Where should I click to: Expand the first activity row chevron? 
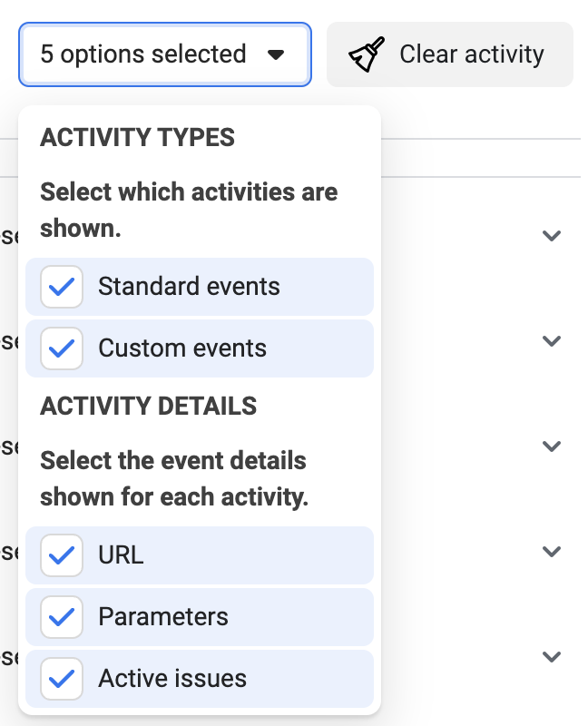[x=552, y=236]
